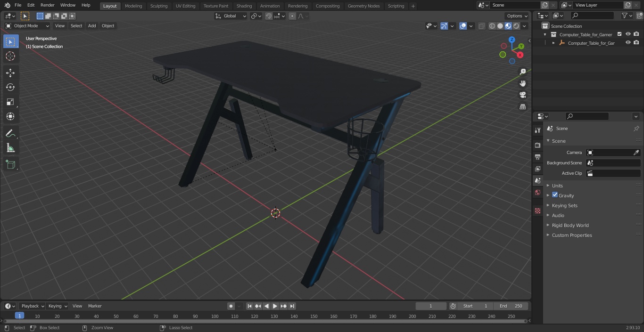The width and height of the screenshot is (644, 332).
Task: Click the eyedropper next to Camera field
Action: click(636, 153)
